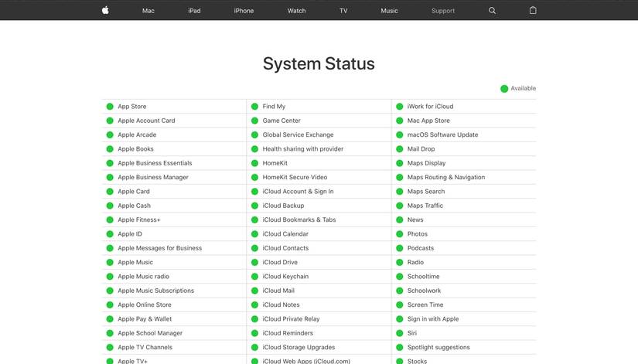Select iCloud Storage Upgrades row text
Image resolution: width=638 pixels, height=364 pixels.
[x=299, y=347]
